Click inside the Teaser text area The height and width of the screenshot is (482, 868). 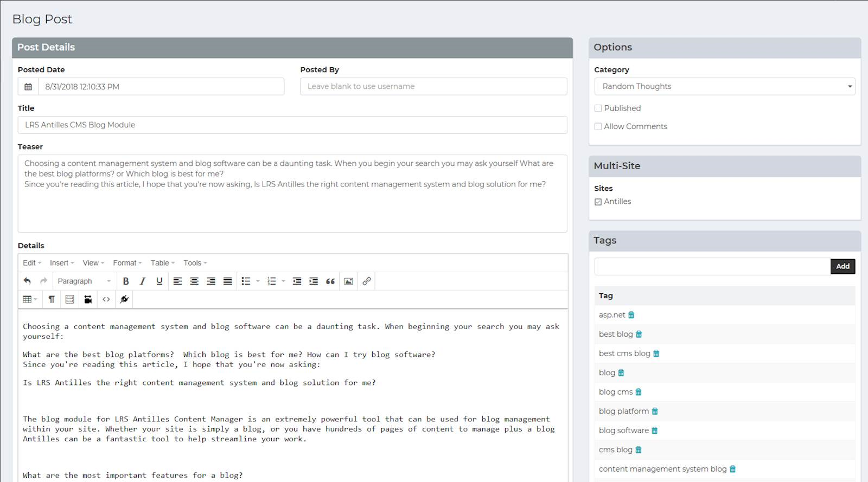click(292, 194)
